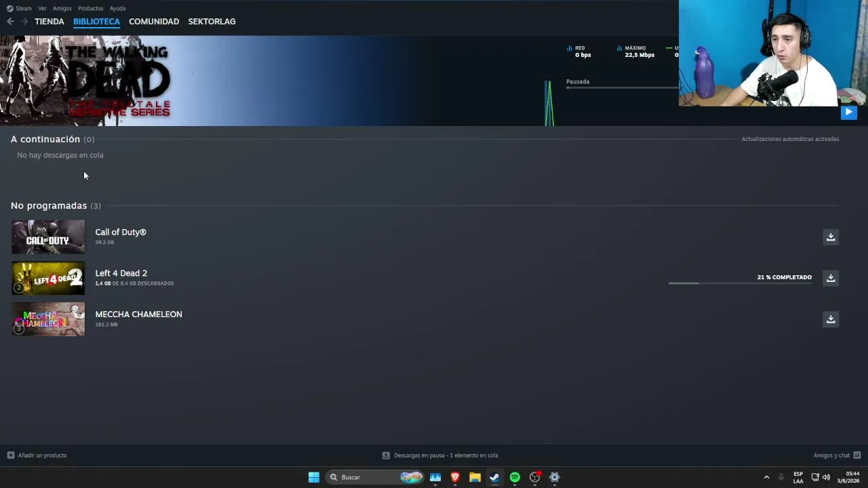Open the friends and chat icon
The image size is (868, 488).
pos(857,455)
